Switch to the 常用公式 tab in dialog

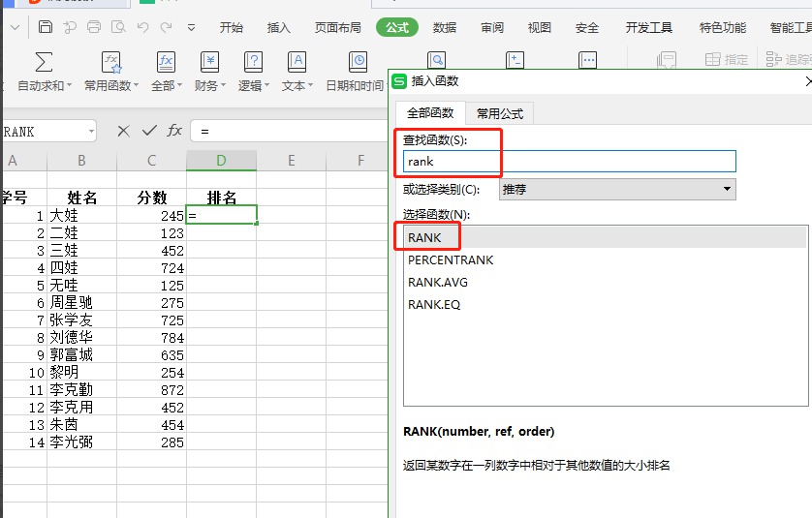(x=499, y=113)
